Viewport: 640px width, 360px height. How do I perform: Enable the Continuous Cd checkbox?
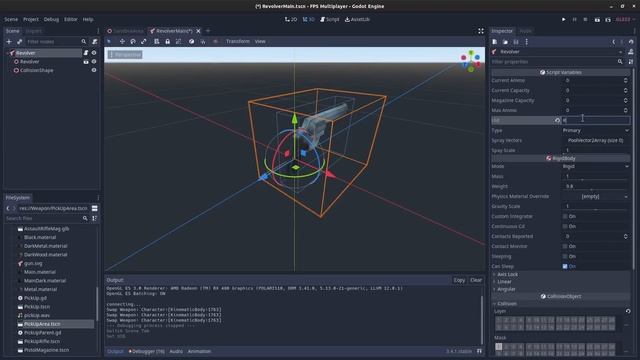(x=565, y=226)
